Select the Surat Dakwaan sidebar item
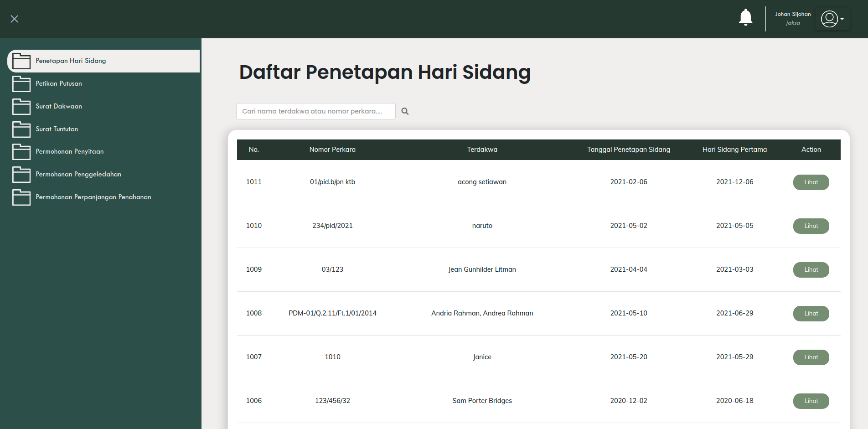868x429 pixels. pyautogui.click(x=58, y=106)
